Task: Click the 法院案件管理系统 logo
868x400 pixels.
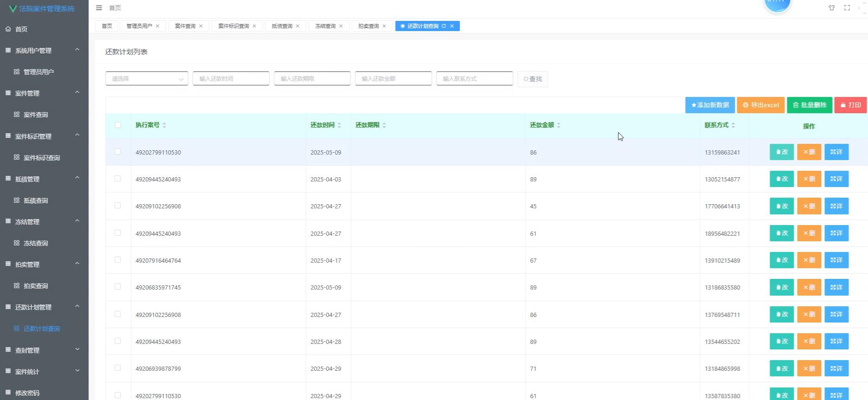Action: coord(42,9)
